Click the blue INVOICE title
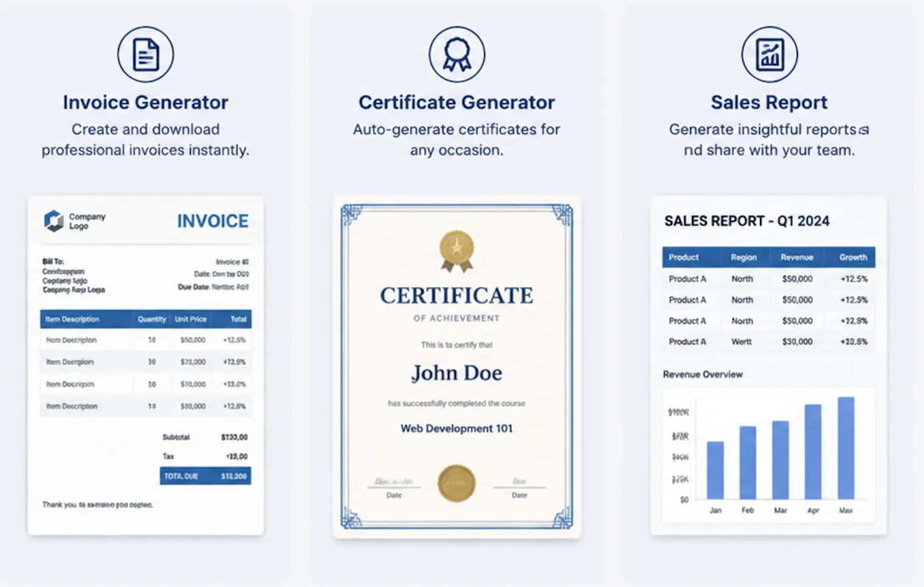Screen dimensions: 924x587 (x=213, y=221)
